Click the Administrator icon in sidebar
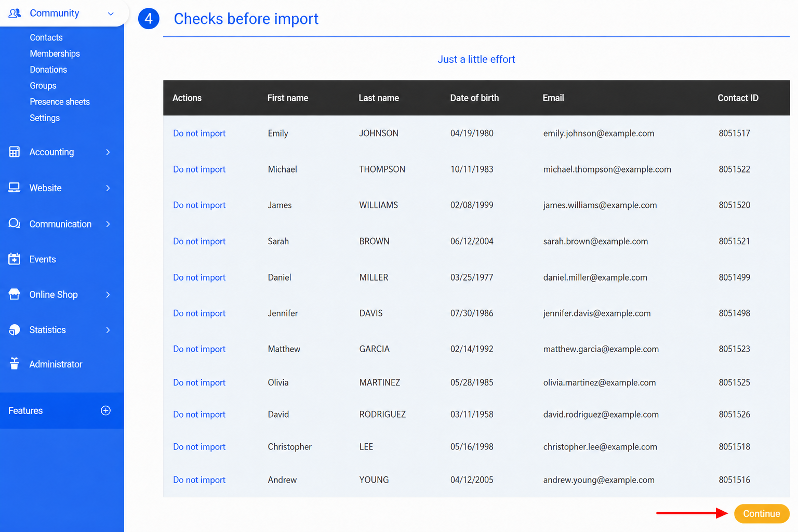The height and width of the screenshot is (532, 798). tap(15, 364)
